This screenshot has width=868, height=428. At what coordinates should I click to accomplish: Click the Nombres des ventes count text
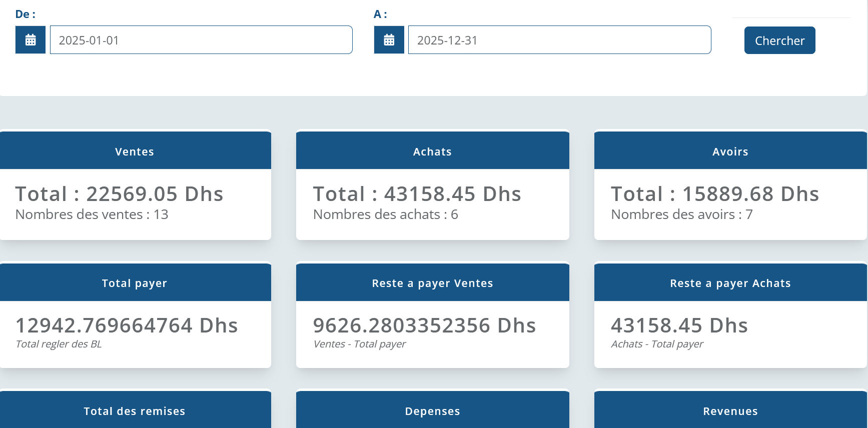[x=92, y=214]
